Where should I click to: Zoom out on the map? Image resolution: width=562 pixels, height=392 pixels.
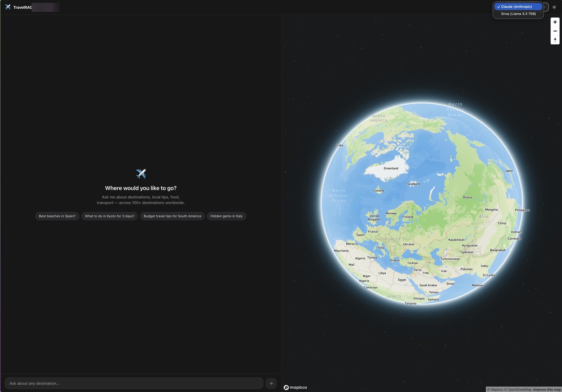coord(555,31)
